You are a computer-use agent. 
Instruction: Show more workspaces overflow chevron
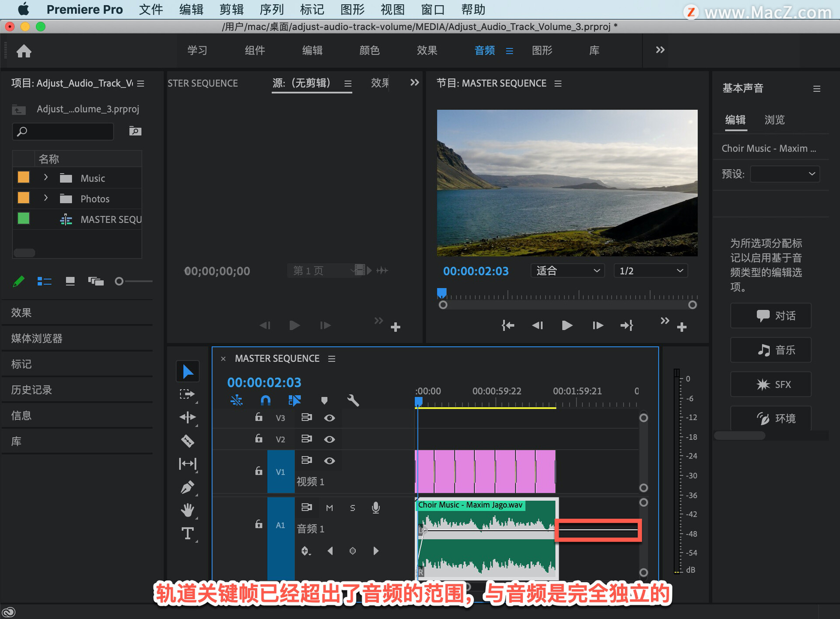point(660,50)
